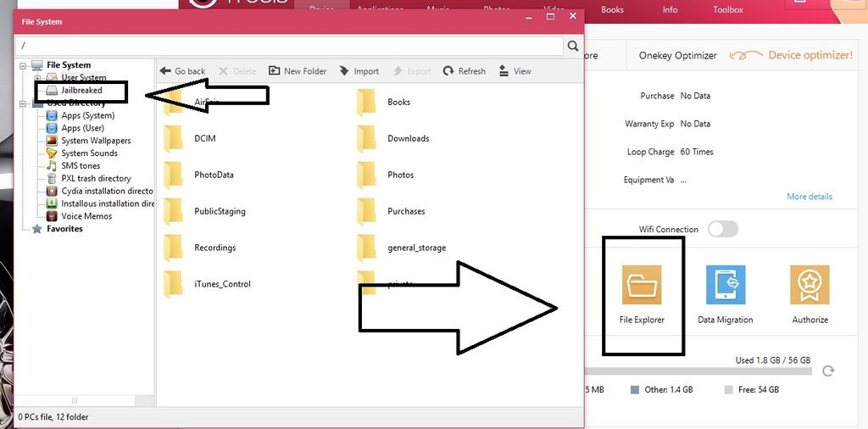The width and height of the screenshot is (868, 429).
Task: Open the File Explorer tool icon
Action: tap(642, 286)
